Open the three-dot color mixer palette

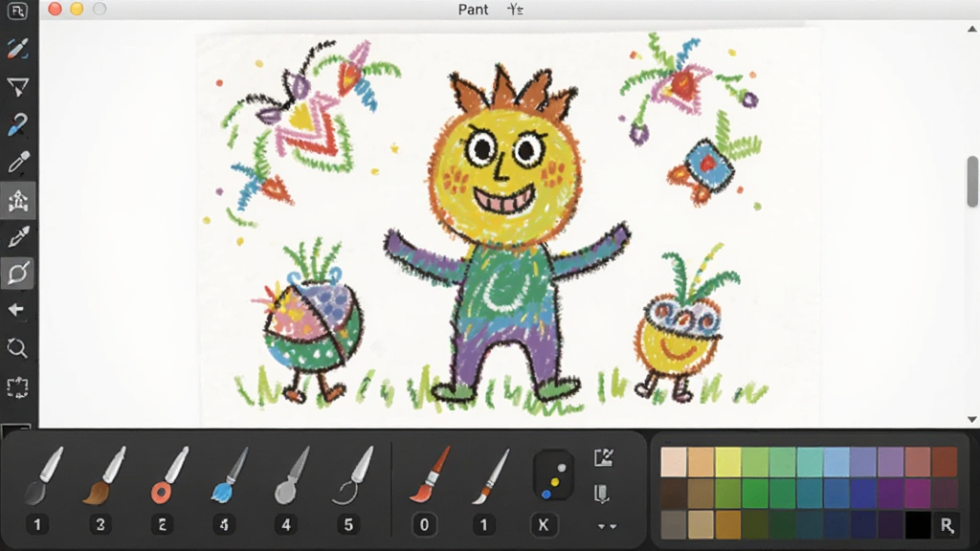(553, 475)
